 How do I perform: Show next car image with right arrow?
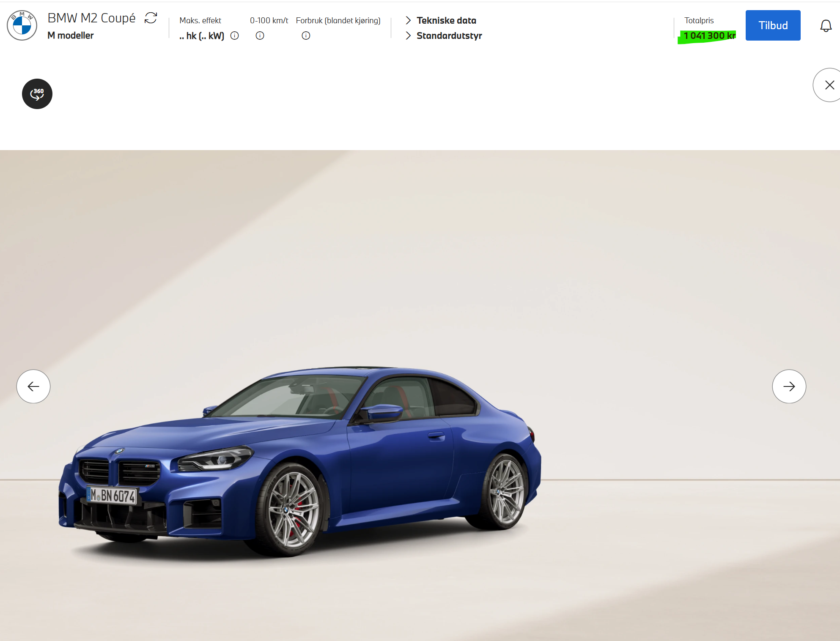(789, 386)
